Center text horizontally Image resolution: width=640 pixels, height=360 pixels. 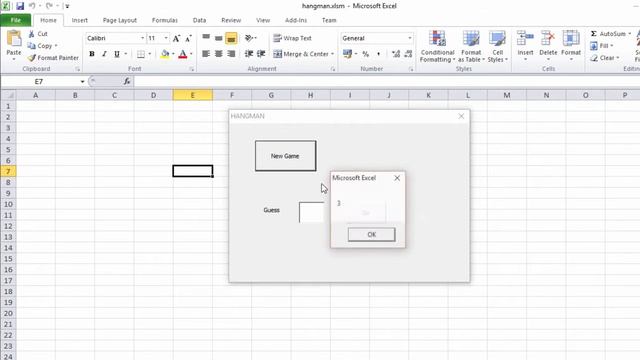218,54
